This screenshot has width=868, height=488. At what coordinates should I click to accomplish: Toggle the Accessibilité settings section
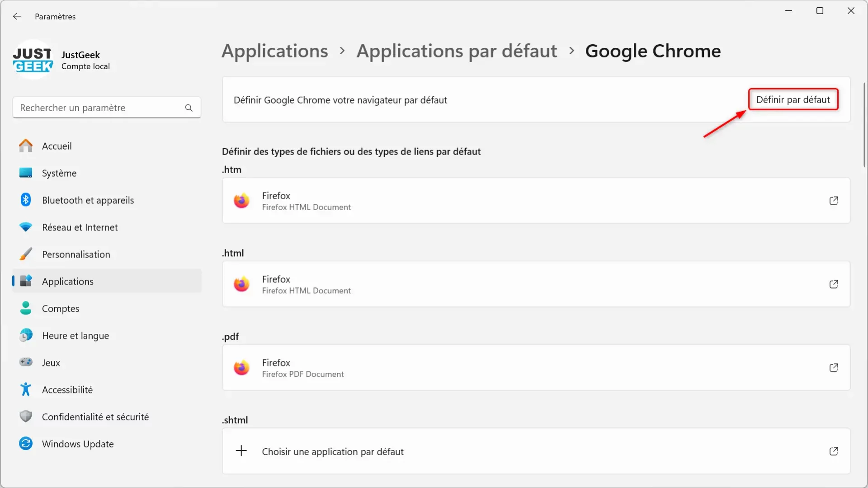(x=67, y=389)
